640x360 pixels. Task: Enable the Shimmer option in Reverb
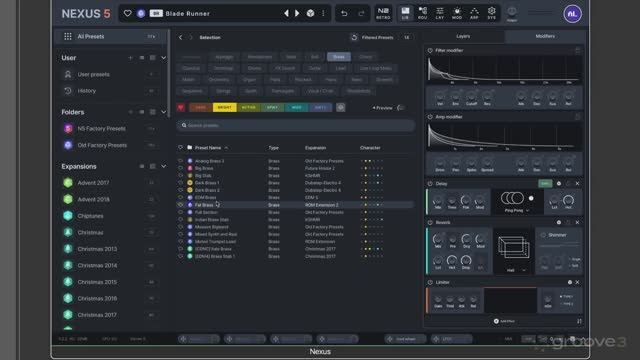tap(543, 235)
